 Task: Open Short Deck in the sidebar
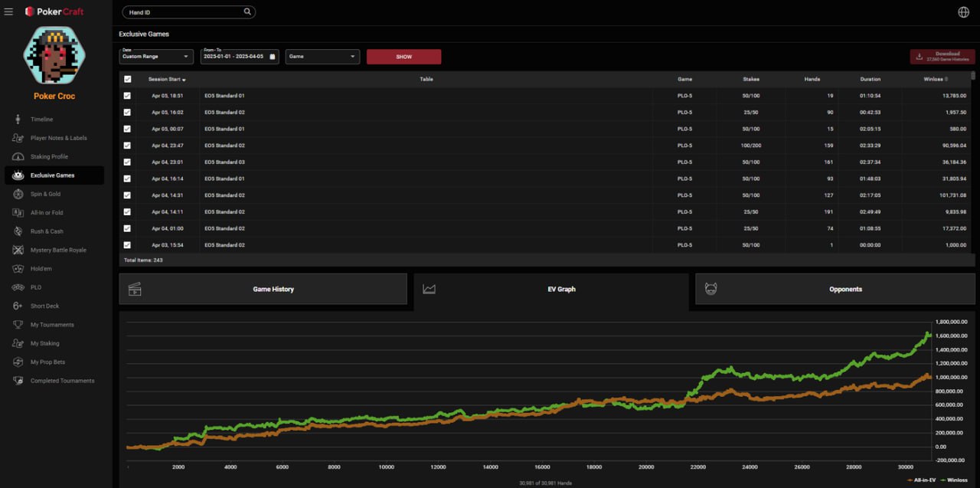44,306
